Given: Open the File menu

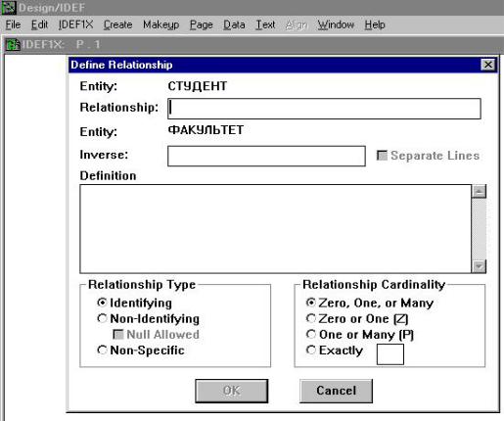Looking at the screenshot, I should (13, 24).
